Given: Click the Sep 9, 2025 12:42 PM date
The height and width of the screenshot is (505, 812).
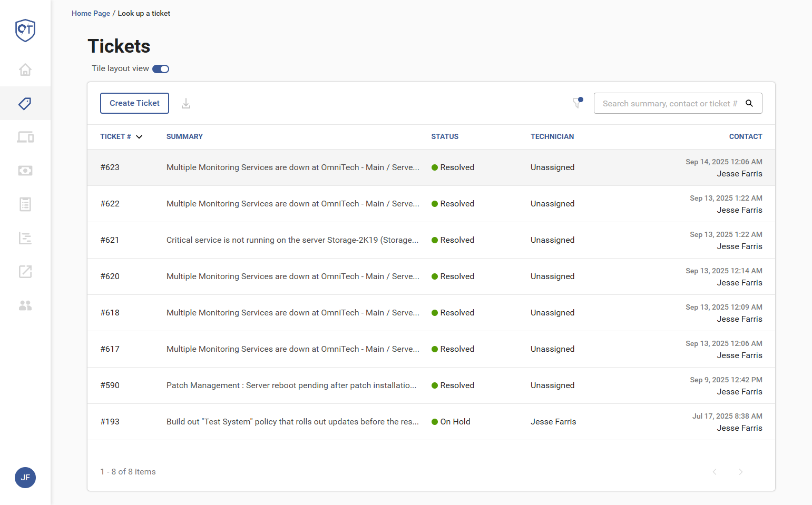Looking at the screenshot, I should (726, 380).
